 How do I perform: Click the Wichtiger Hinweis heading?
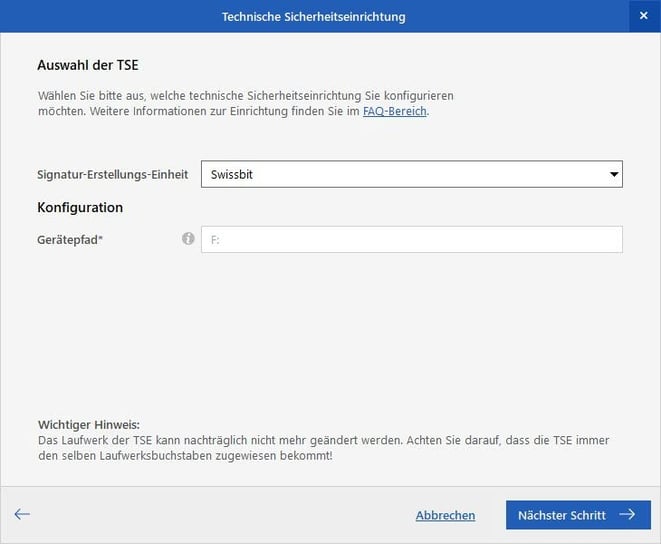[x=88, y=424]
